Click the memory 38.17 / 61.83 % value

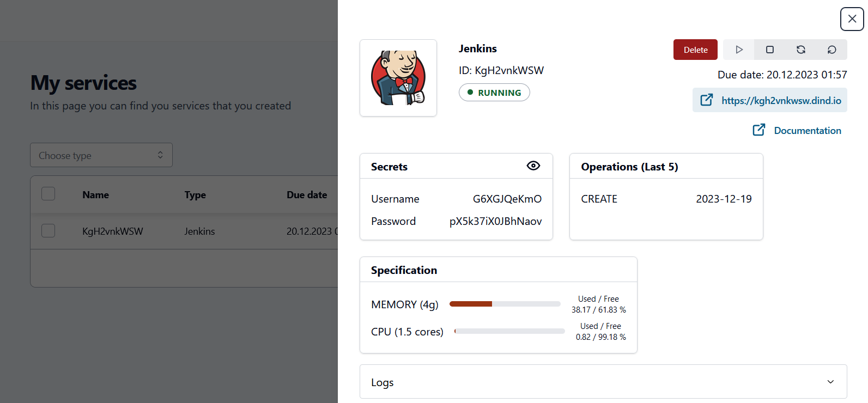coord(599,310)
